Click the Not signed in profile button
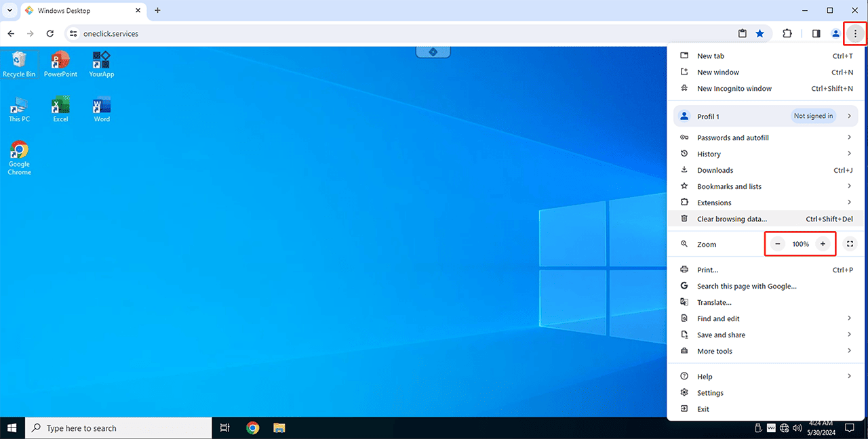868x439 pixels. point(813,116)
